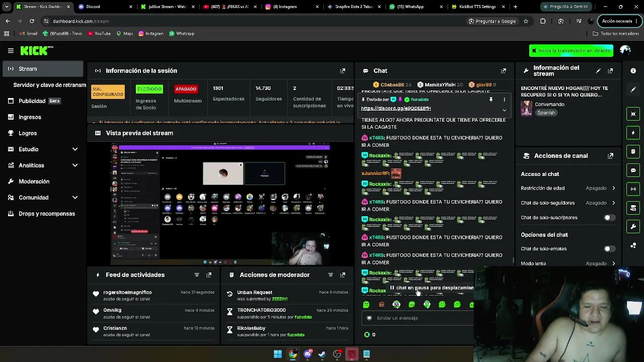This screenshot has width=644, height=362.
Task: Collapse the pinned message chevron
Action: pyautogui.click(x=504, y=110)
